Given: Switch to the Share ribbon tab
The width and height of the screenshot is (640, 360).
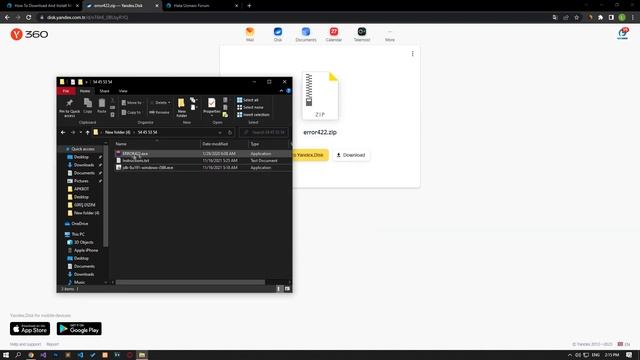Looking at the screenshot, I should point(104,91).
